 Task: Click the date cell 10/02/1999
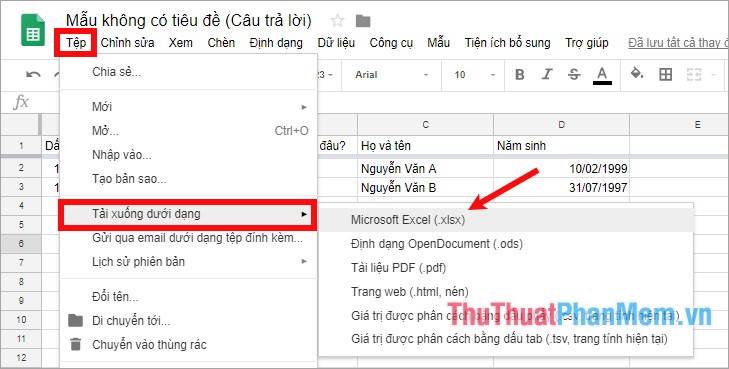click(562, 169)
